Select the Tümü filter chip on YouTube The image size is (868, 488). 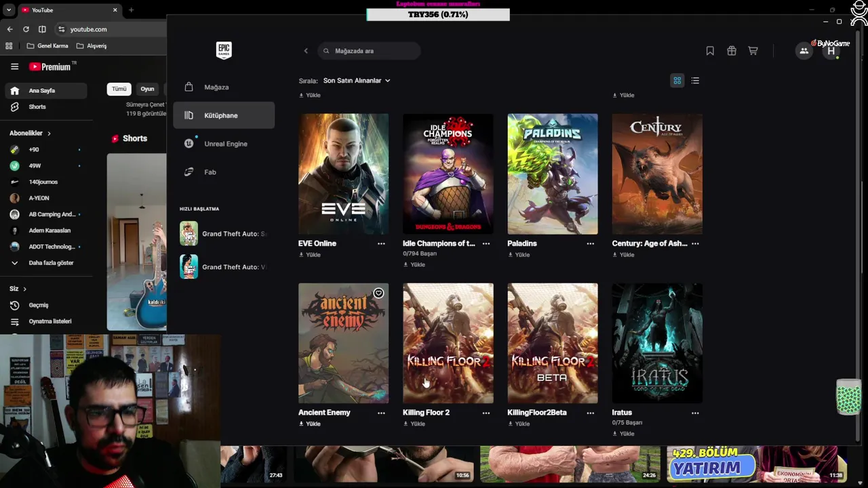pyautogui.click(x=119, y=89)
